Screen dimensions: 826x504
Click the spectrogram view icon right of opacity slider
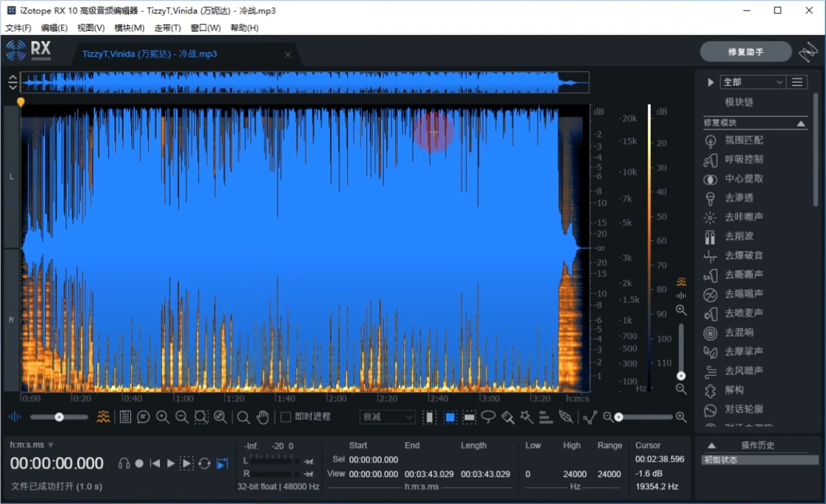[x=103, y=417]
